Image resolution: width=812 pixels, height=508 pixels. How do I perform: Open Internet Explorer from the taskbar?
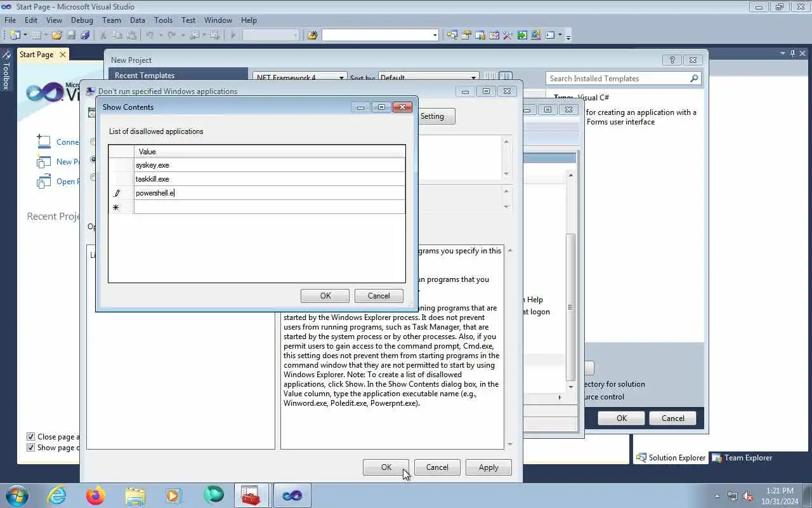(x=57, y=495)
